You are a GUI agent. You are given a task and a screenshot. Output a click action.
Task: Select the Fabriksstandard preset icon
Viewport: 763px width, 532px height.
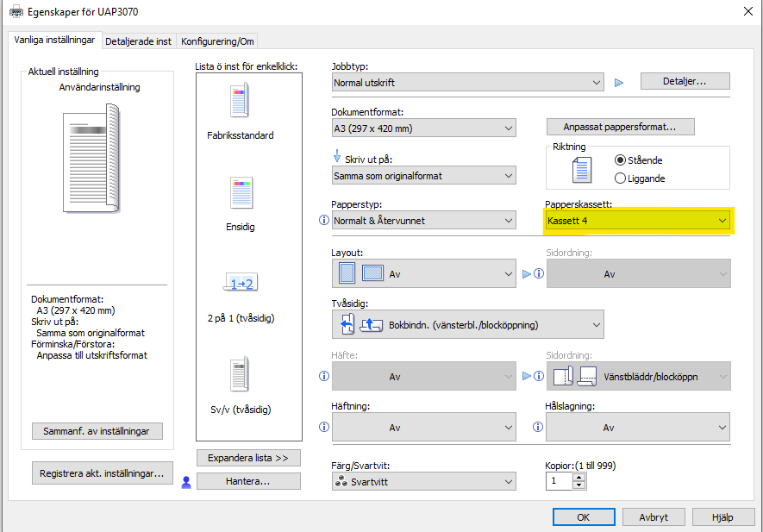coord(240,102)
